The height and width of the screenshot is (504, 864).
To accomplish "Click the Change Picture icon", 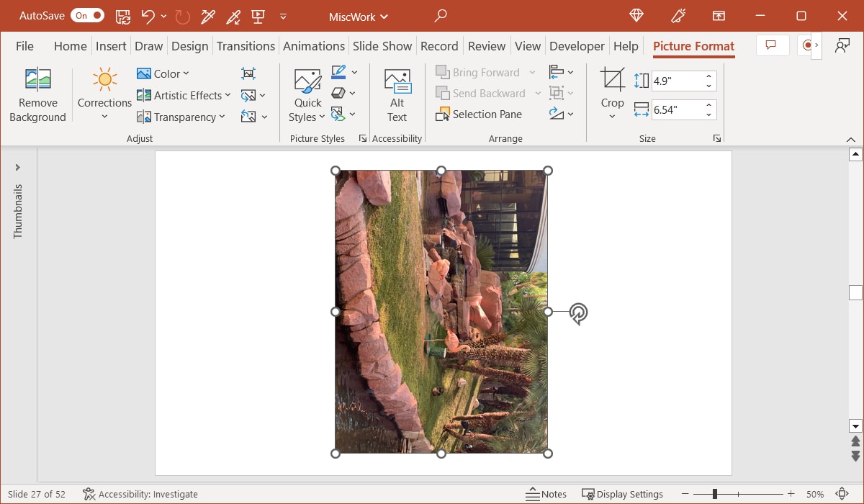I will click(x=250, y=94).
